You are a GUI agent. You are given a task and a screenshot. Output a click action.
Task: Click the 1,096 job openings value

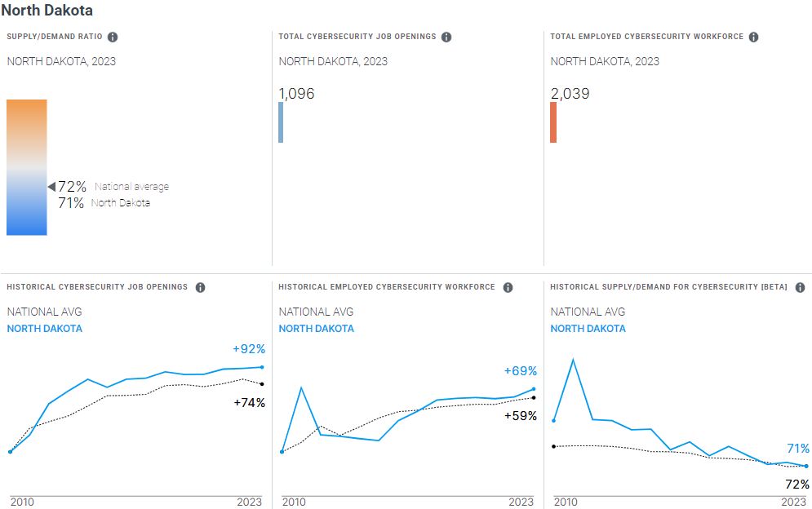(x=297, y=94)
